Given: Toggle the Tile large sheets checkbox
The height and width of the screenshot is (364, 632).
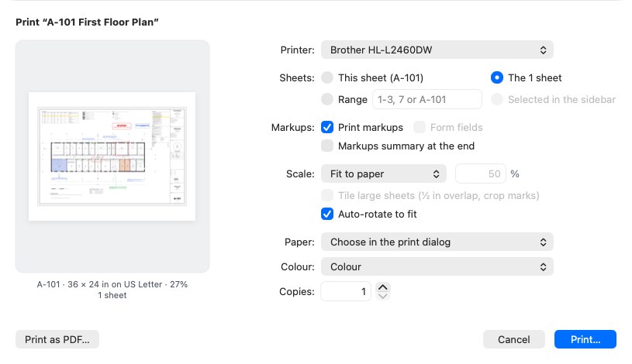Looking at the screenshot, I should (x=327, y=196).
